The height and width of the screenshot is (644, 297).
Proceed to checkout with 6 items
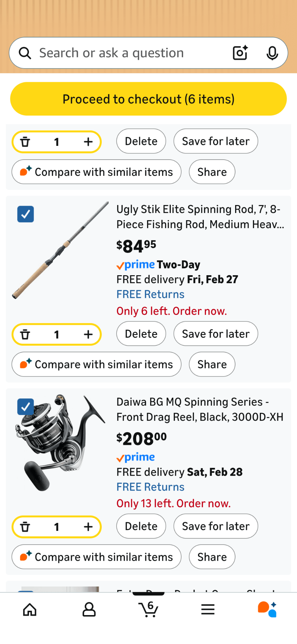tap(148, 99)
